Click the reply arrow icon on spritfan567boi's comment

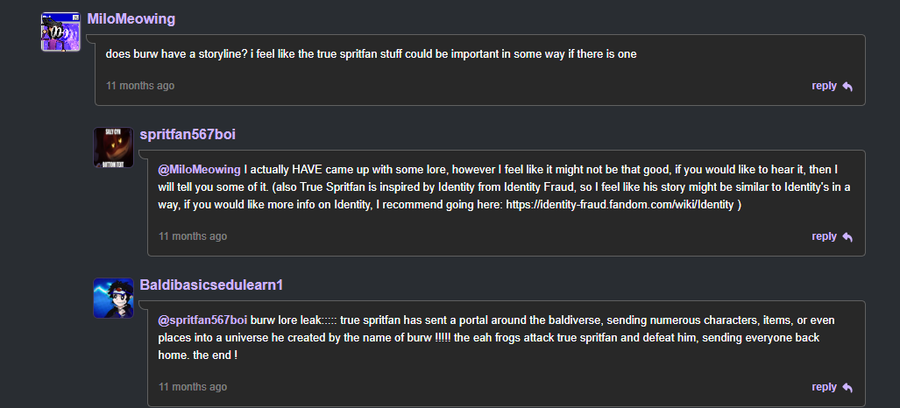point(847,237)
